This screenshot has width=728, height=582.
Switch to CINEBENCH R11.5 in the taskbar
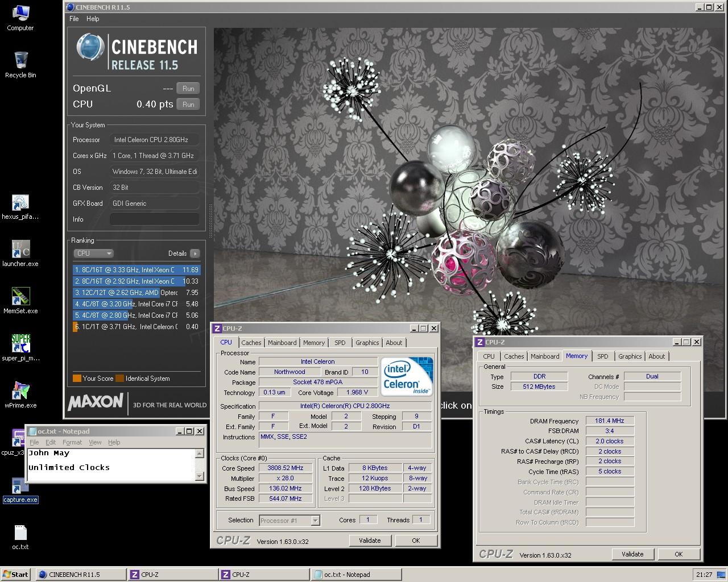point(81,575)
